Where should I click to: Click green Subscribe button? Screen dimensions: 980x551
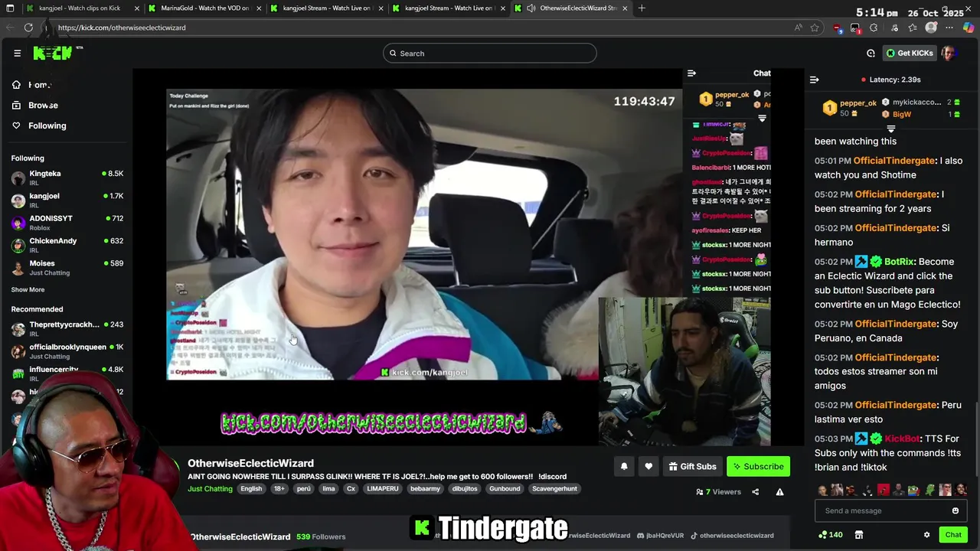[x=758, y=466]
